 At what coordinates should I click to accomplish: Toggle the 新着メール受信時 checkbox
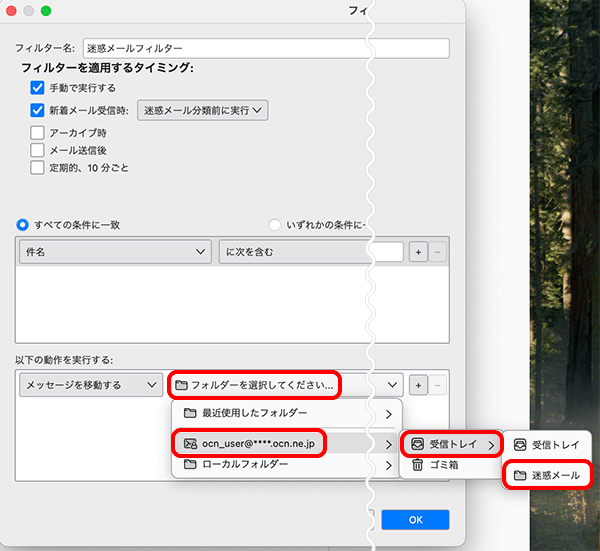[x=38, y=111]
